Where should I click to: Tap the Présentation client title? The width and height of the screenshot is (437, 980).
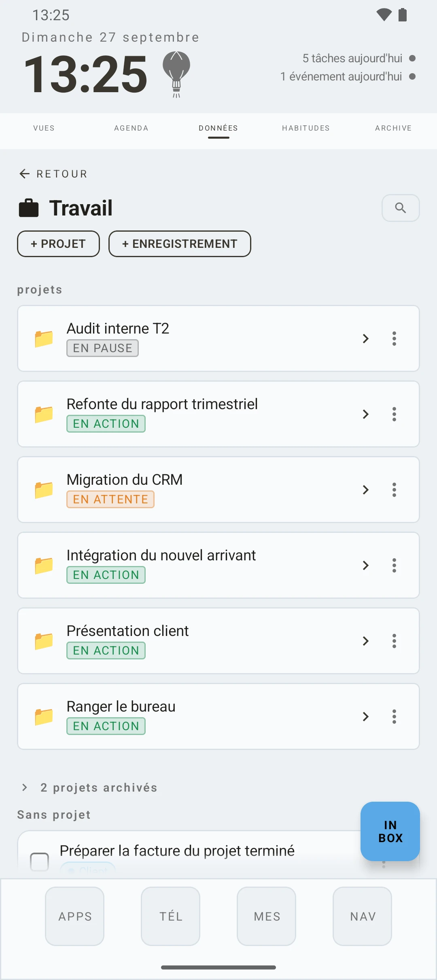(127, 631)
